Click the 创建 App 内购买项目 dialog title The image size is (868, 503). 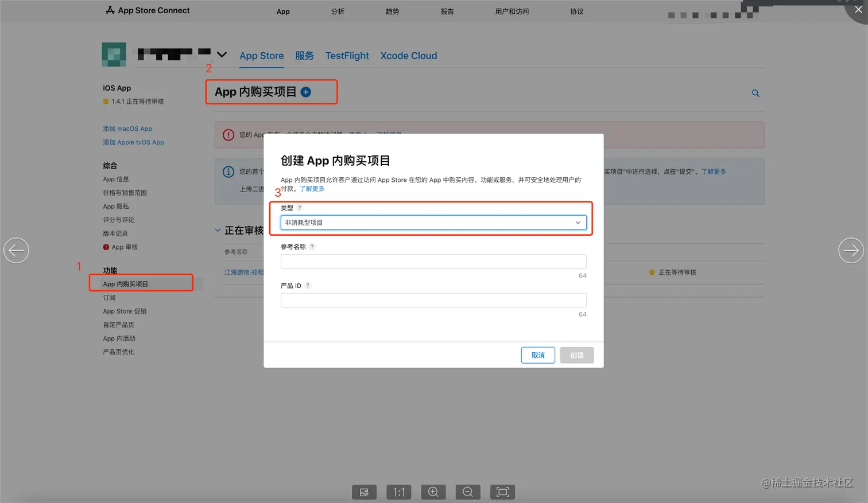tap(335, 161)
